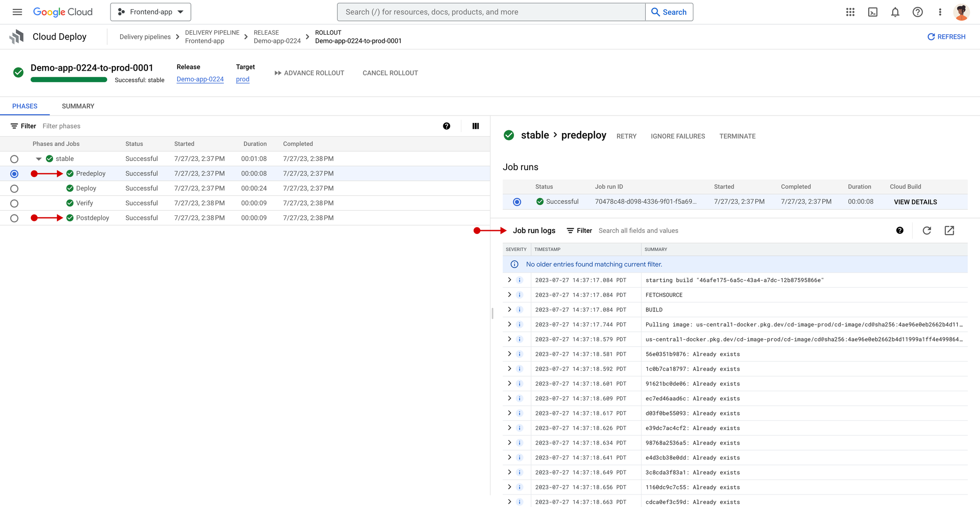The image size is (980, 507).
Task: Switch to the PHASES tab
Action: [x=25, y=106]
